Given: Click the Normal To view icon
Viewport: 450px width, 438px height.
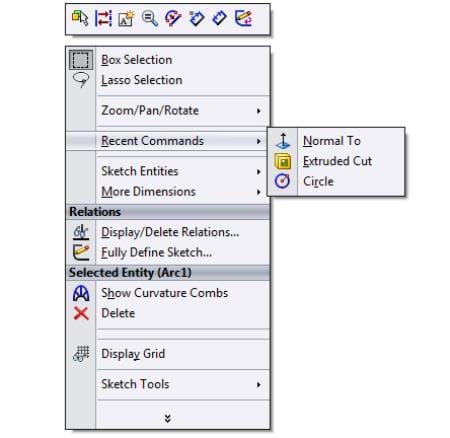Looking at the screenshot, I should click(283, 141).
